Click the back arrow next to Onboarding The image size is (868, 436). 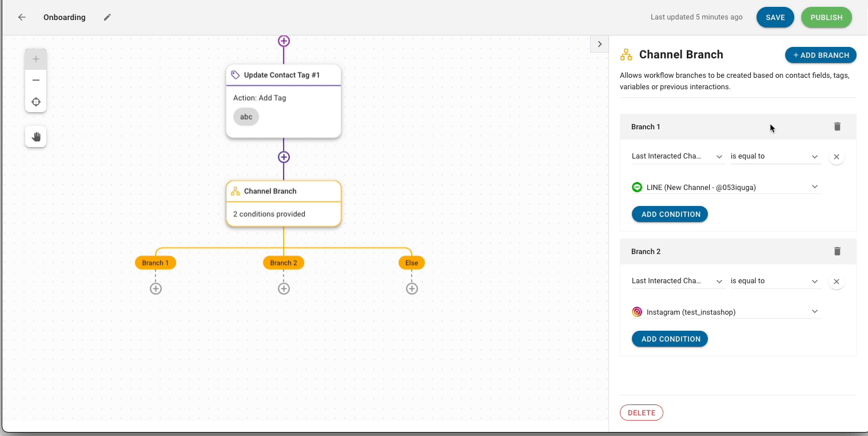(22, 17)
